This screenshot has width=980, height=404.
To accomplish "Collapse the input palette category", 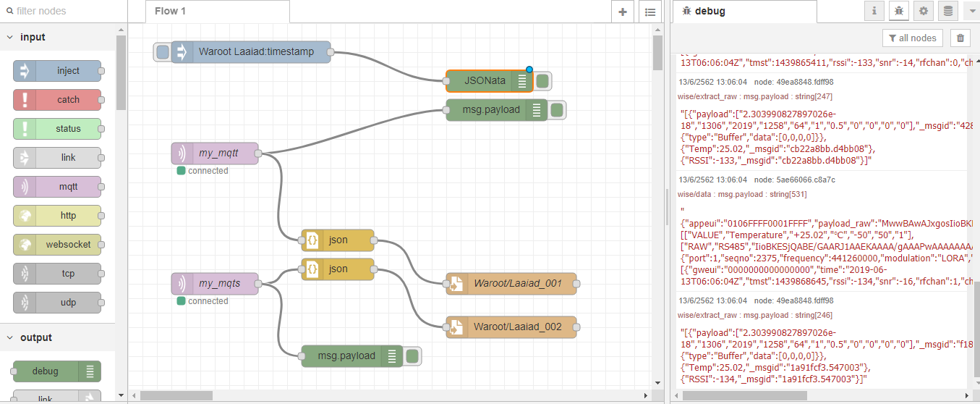I will [x=9, y=37].
